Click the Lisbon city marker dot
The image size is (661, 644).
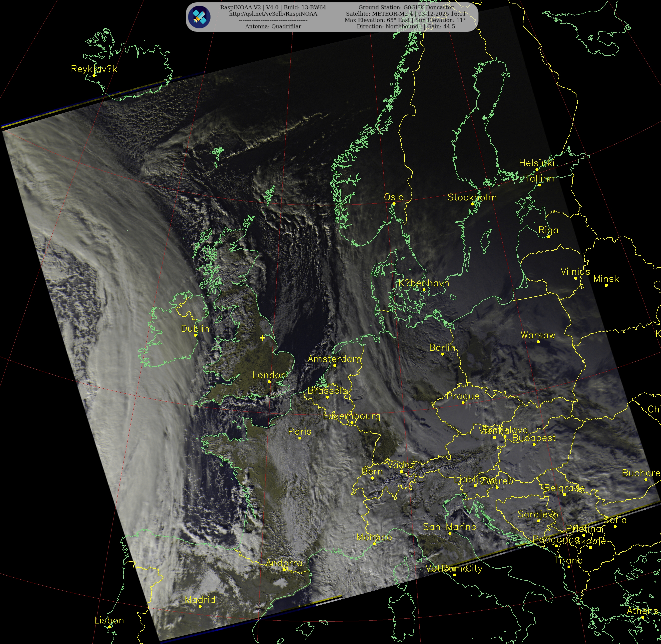coord(110,627)
